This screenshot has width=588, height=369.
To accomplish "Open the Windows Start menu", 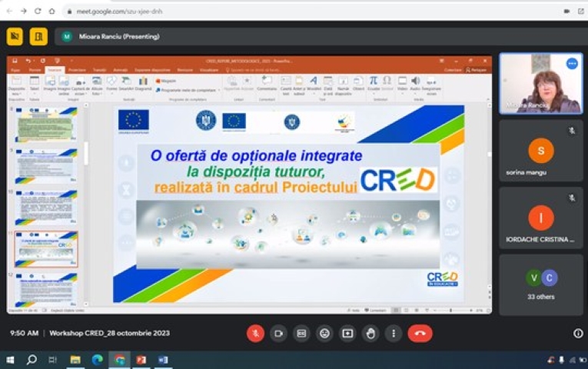I will [x=10, y=359].
